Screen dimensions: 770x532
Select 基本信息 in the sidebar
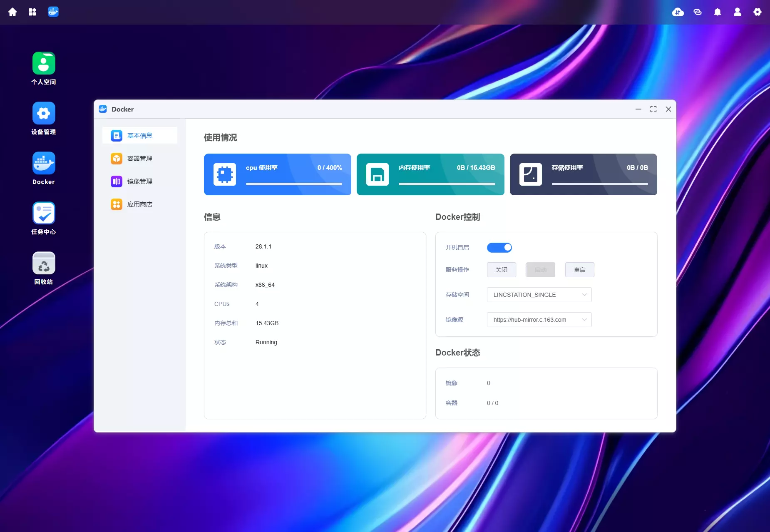tap(140, 136)
